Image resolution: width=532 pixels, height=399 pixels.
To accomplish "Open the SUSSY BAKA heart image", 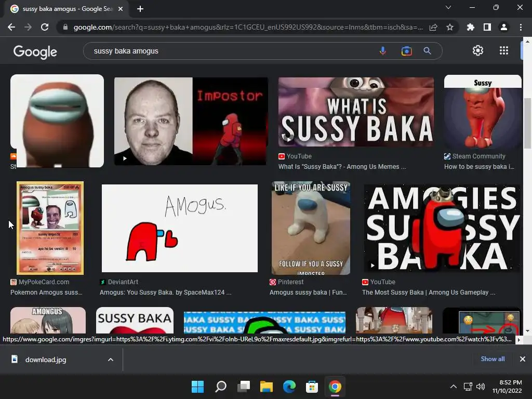I will coord(135,320).
